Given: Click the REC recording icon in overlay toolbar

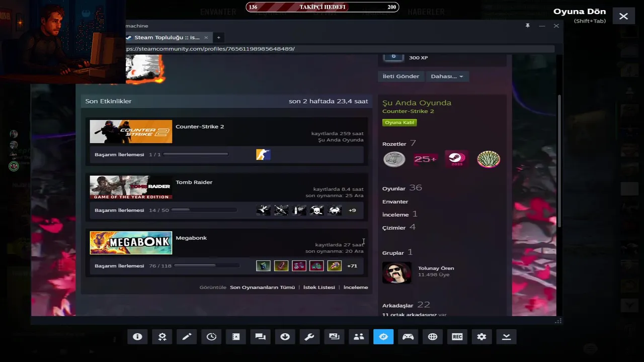Looking at the screenshot, I should pyautogui.click(x=457, y=337).
